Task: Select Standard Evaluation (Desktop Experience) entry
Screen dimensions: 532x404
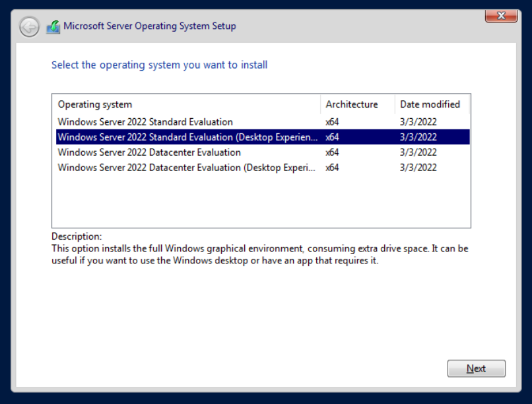Action: tap(187, 137)
